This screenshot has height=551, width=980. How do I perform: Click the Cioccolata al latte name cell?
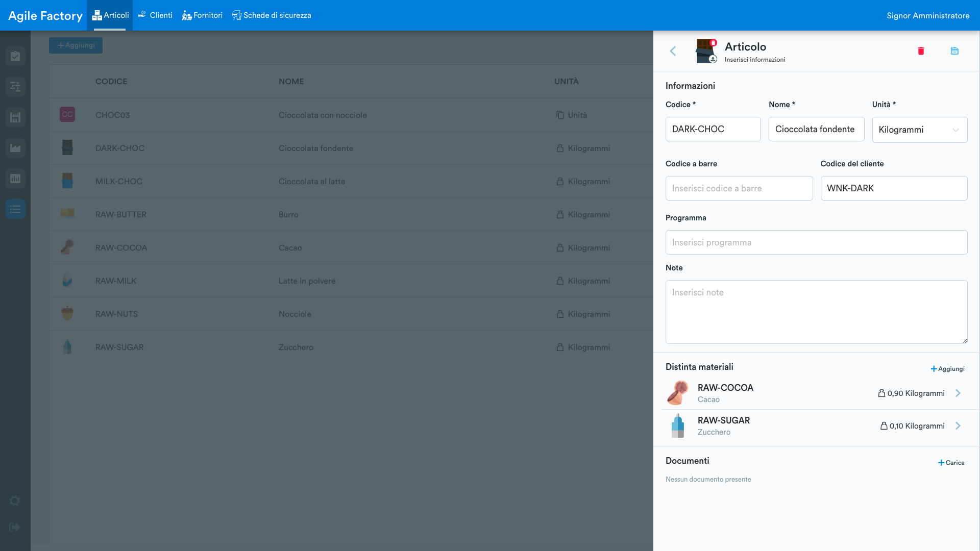311,181
